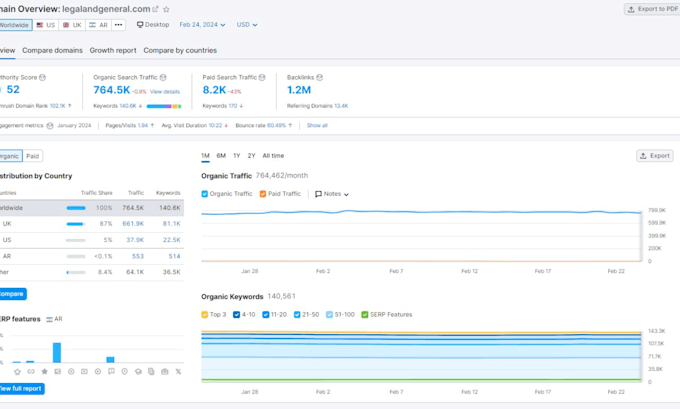Click the Authority Score info icon
The width and height of the screenshot is (680, 409).
point(42,77)
